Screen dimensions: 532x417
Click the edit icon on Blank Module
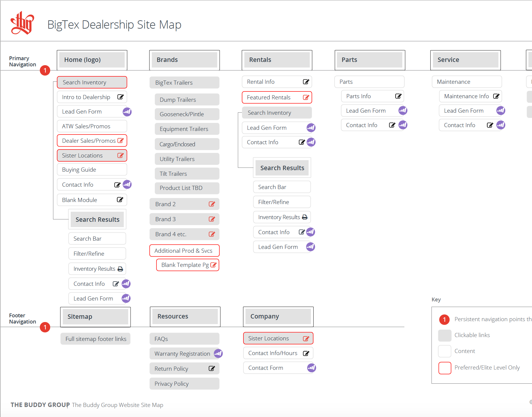120,200
